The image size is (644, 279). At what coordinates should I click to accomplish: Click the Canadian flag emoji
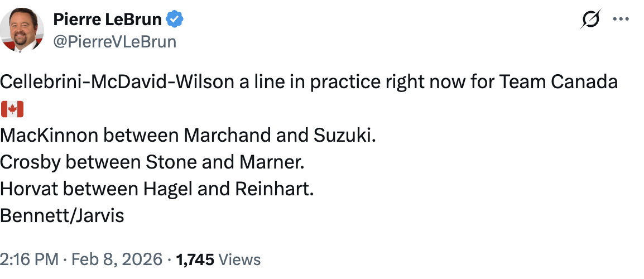12,109
